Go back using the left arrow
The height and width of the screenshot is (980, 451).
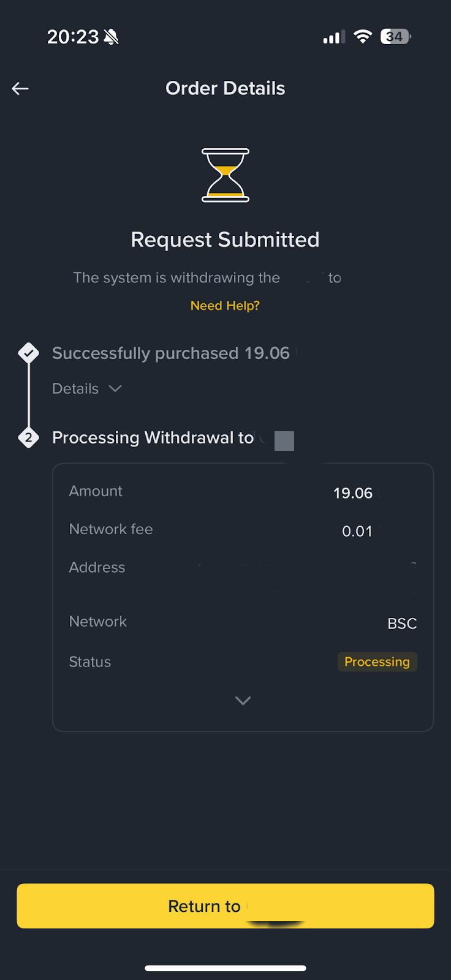click(20, 89)
